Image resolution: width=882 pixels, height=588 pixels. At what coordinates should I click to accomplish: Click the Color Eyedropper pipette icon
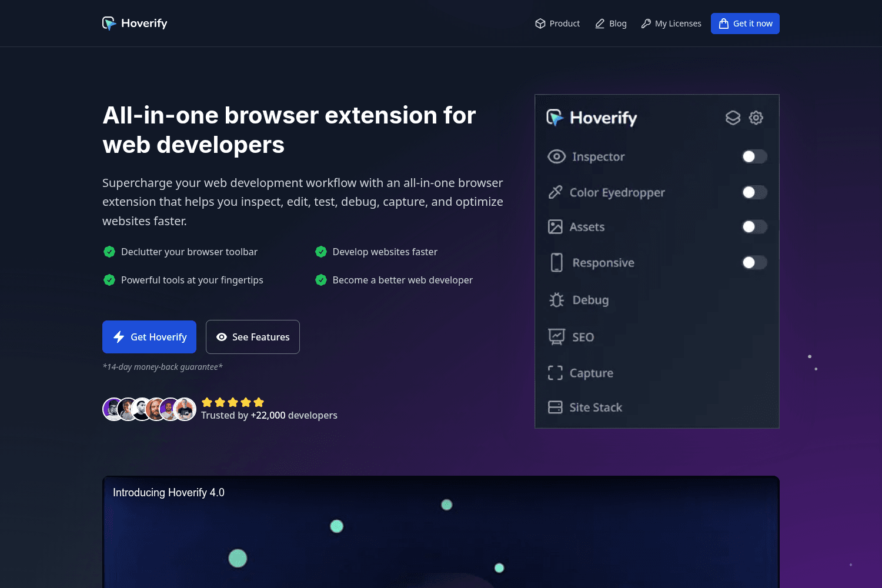555,192
